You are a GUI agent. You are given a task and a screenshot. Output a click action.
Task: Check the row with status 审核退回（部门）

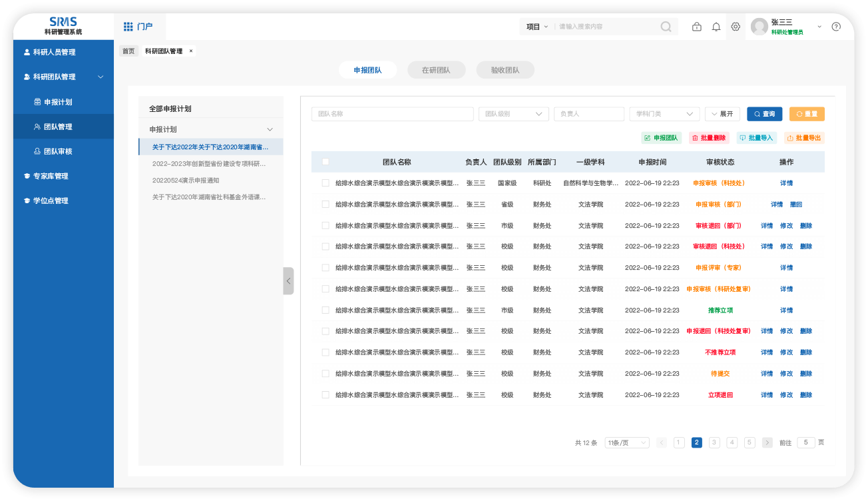point(325,225)
